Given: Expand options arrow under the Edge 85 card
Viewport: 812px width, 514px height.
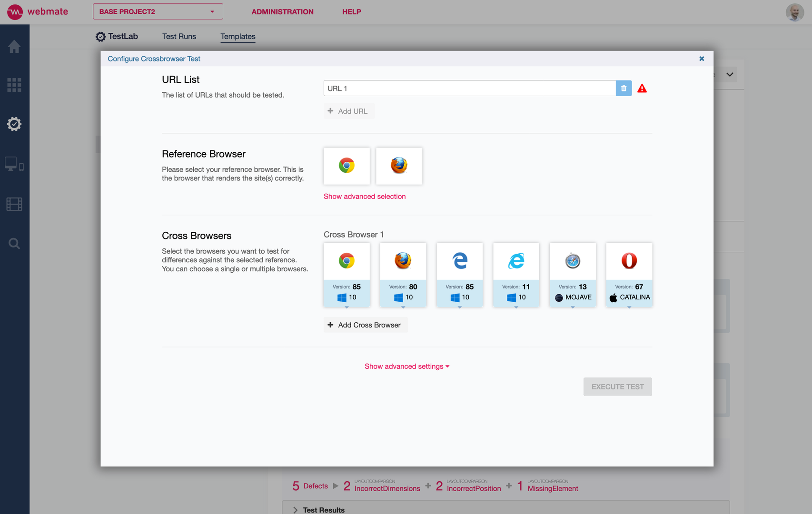Looking at the screenshot, I should click(460, 307).
